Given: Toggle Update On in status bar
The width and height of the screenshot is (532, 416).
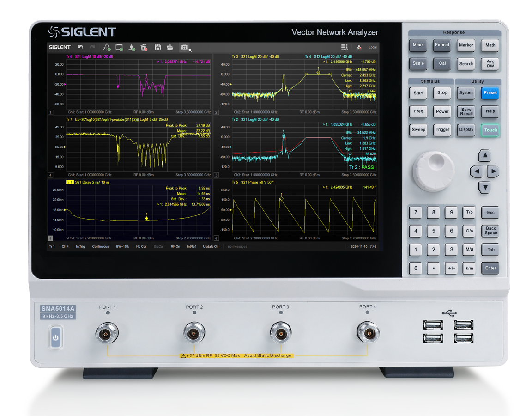Looking at the screenshot, I should (211, 247).
